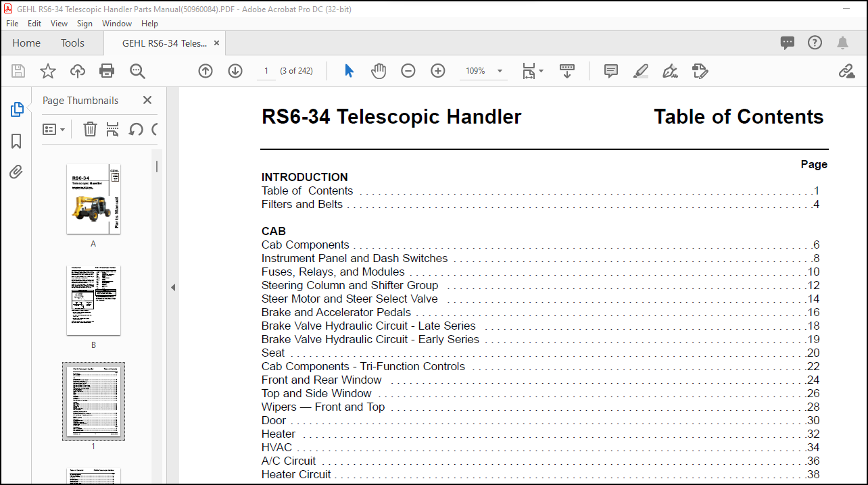Rotate pages counterclockwise in the thumbnails panel
Image resolution: width=868 pixels, height=485 pixels.
[136, 129]
